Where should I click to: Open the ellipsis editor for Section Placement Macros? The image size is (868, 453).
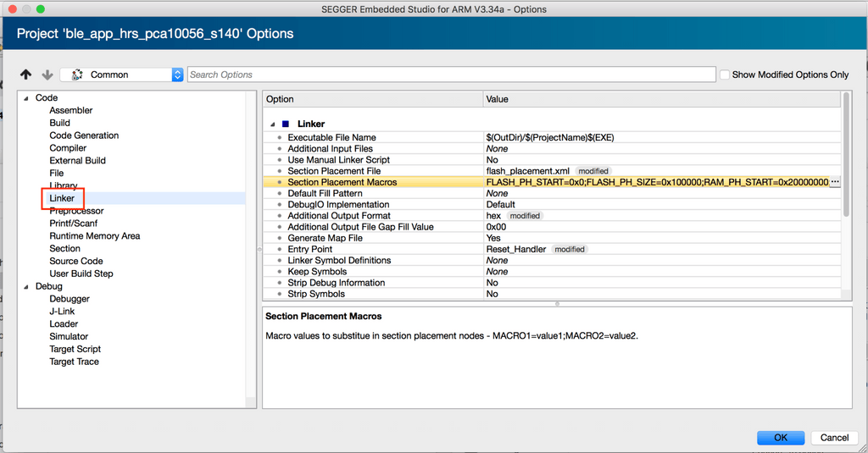[835, 182]
